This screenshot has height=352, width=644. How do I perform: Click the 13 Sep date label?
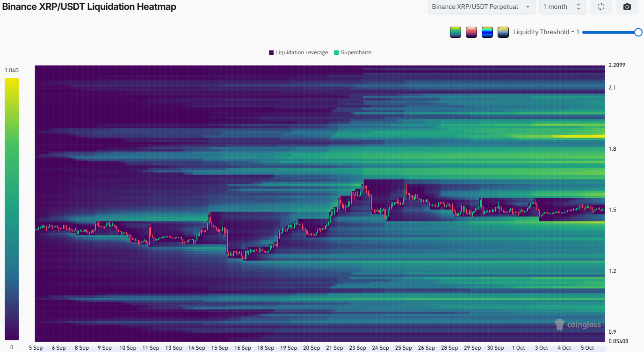click(174, 348)
